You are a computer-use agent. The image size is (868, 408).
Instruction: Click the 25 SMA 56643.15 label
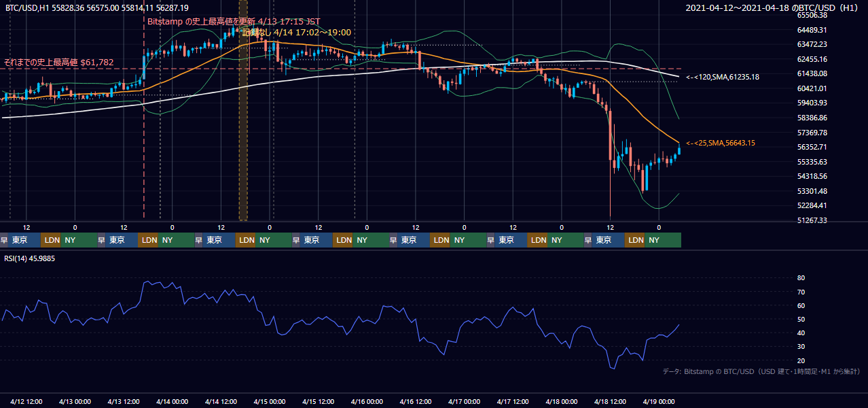pos(721,143)
